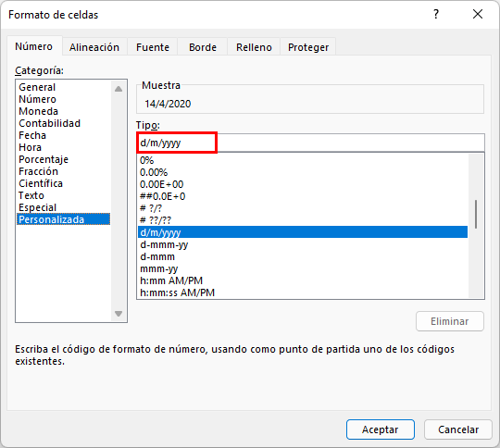Confirm with the Aceptar button
This screenshot has height=448, width=500.
381,429
